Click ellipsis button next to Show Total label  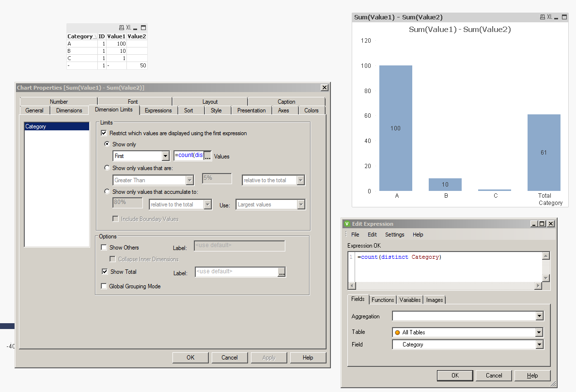pos(281,272)
